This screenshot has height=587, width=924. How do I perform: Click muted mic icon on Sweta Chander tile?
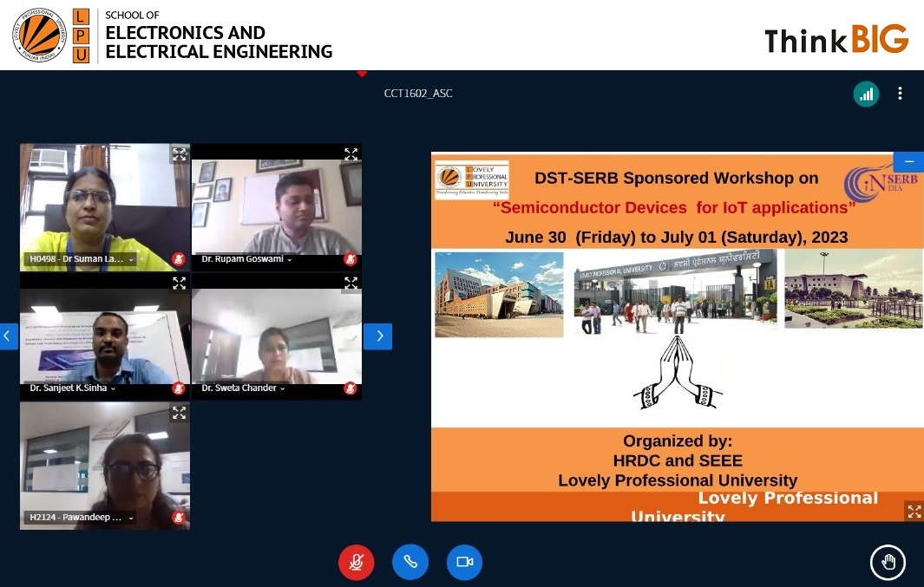pyautogui.click(x=351, y=388)
